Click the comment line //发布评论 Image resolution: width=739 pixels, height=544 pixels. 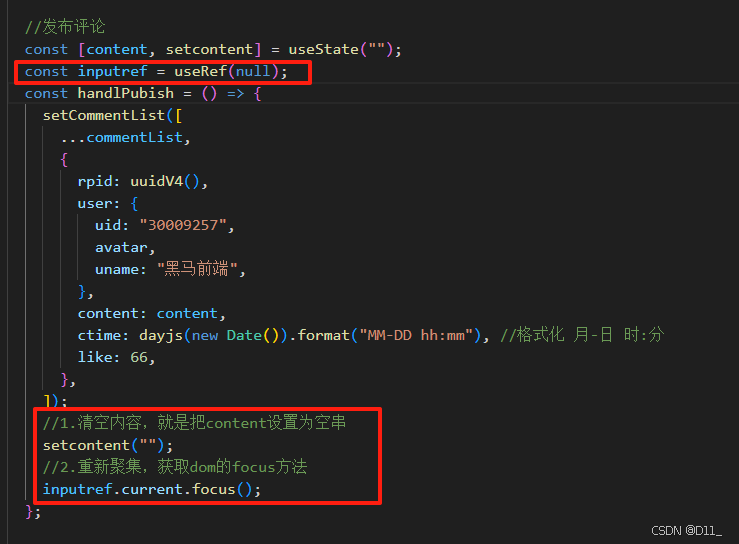(x=65, y=26)
